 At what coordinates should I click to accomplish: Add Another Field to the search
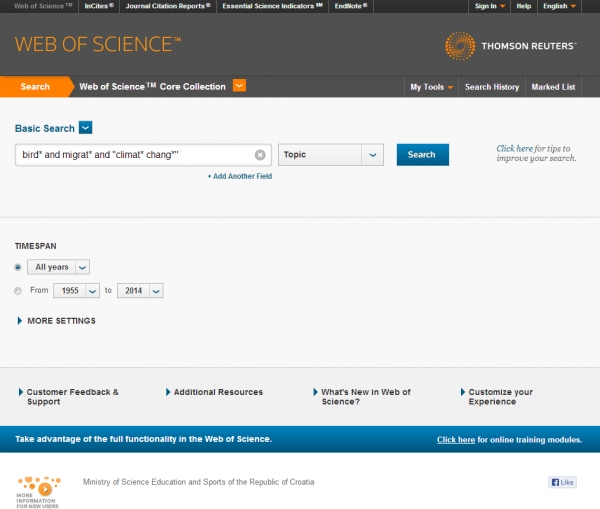point(240,176)
